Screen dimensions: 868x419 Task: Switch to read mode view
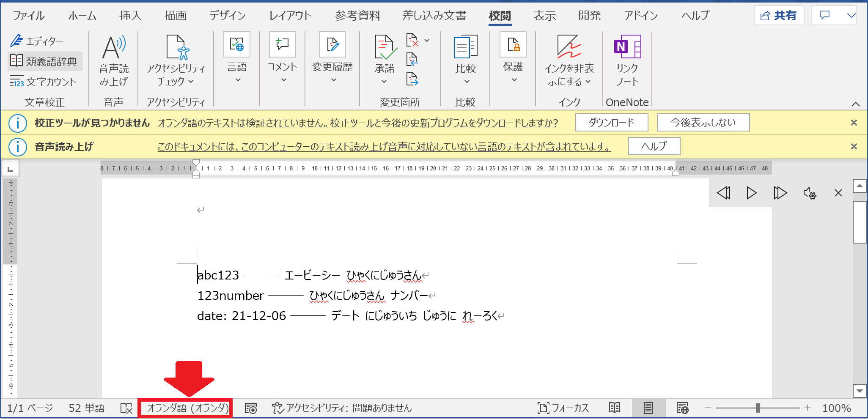(x=615, y=408)
